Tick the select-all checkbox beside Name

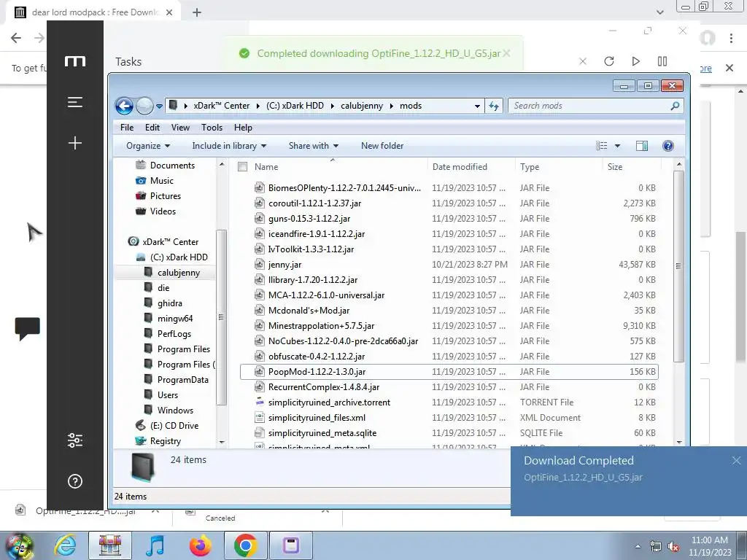[242, 167]
